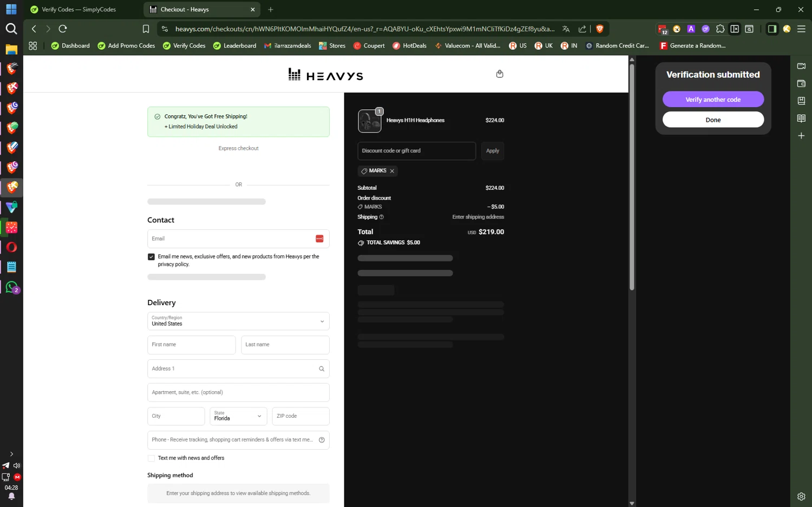Open the Valuecom - All Valid bookmark
This screenshot has width=812, height=507.
tap(468, 46)
